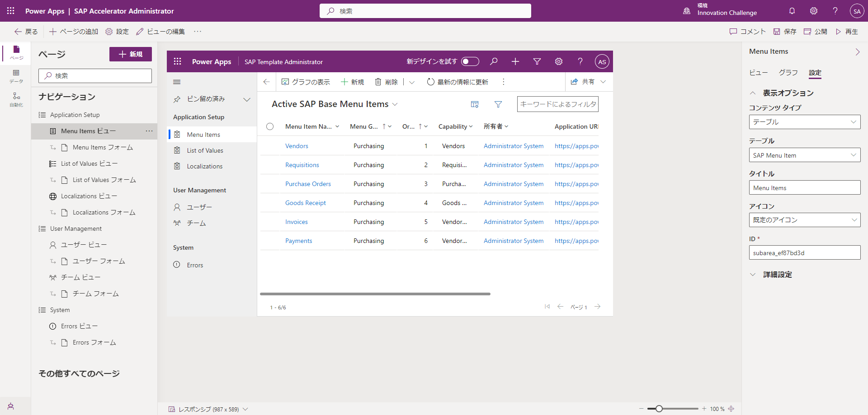This screenshot has width=868, height=415.
Task: Collapse the 表示オプション section
Action: coord(782,93)
